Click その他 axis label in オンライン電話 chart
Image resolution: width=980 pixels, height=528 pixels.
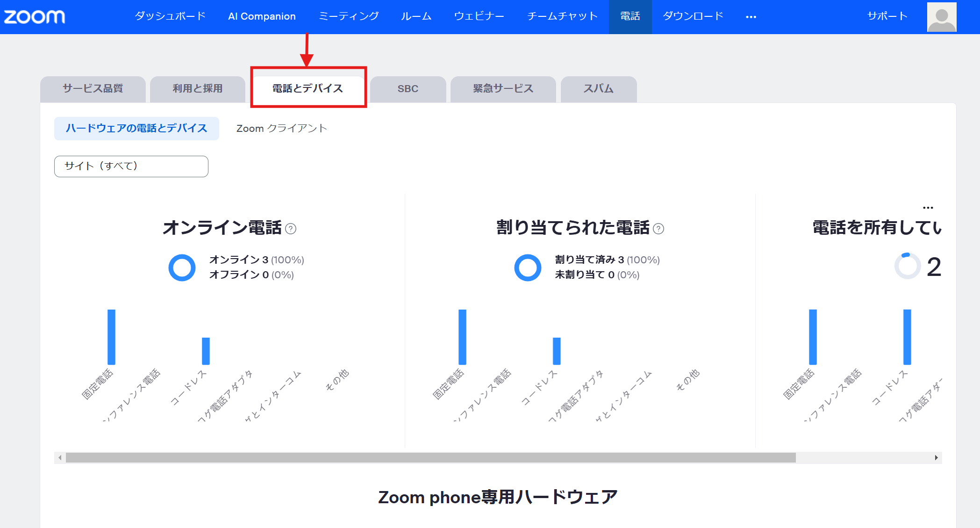337,380
